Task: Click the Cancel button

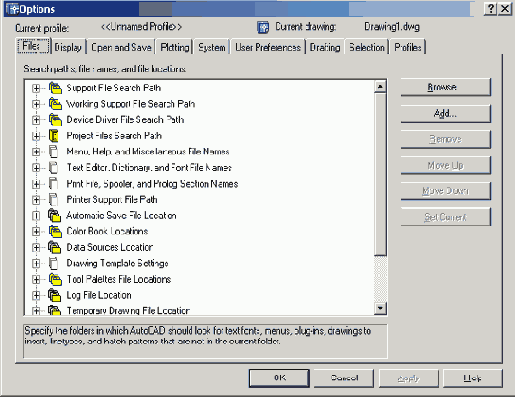Action: 344,378
